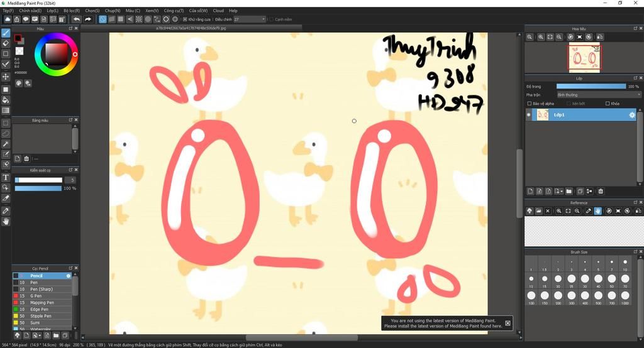Image resolution: width=644 pixels, height=348 pixels.
Task: Click the foreground black color swatch
Action: click(18, 38)
